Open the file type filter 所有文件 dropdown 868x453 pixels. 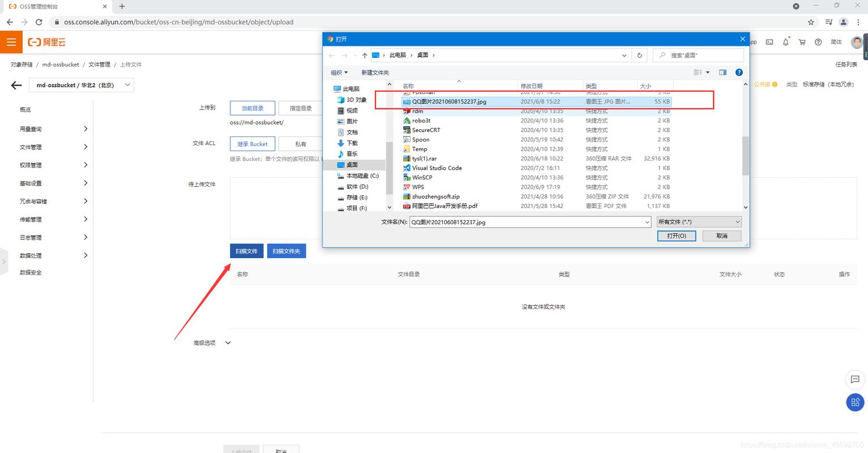click(699, 222)
